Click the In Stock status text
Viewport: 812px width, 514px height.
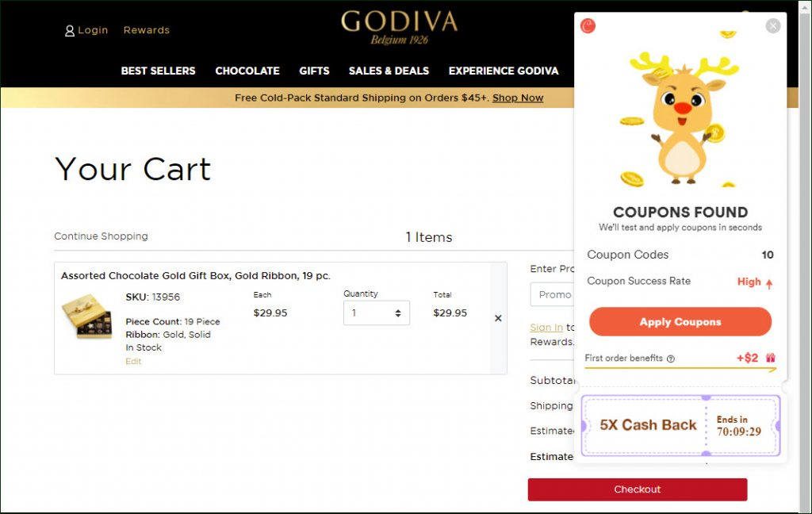click(144, 347)
